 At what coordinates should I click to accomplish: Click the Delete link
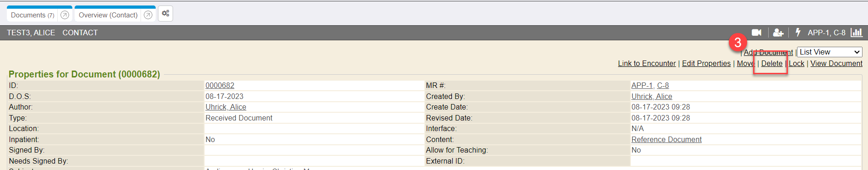coord(772,63)
